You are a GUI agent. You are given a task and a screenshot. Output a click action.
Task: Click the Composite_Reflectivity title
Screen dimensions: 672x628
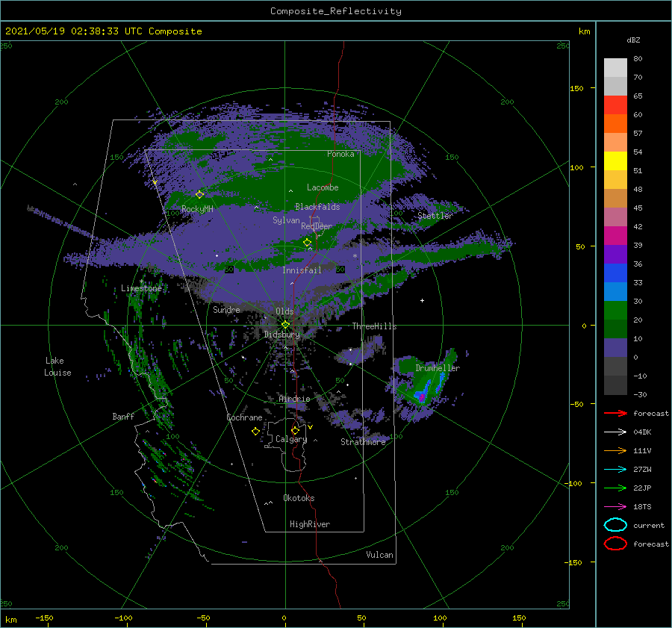[336, 11]
